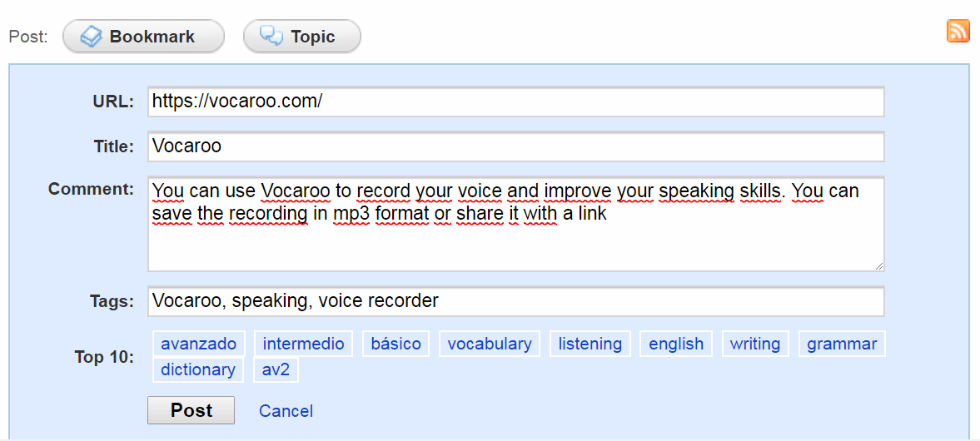Click the 'dictionary' tag
Screen dimensions: 980x441
[197, 369]
